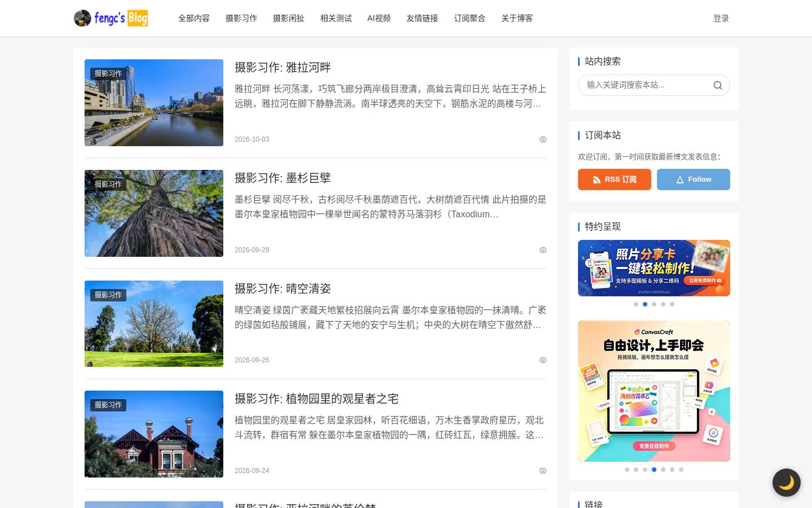This screenshot has height=508, width=812.
Task: Click 摄影习作 tag on 晴空清姿 thumbnail
Action: pos(108,295)
